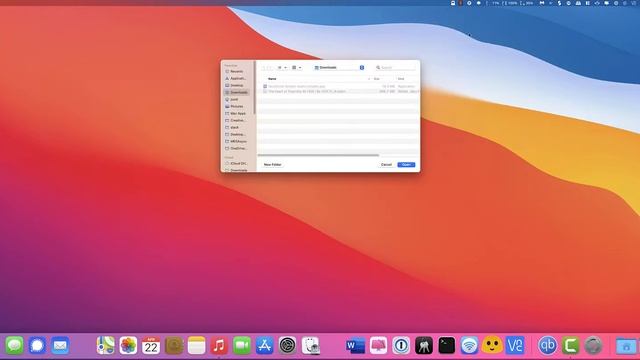
Task: Open the Downloads folder stack in dock
Action: tap(626, 346)
